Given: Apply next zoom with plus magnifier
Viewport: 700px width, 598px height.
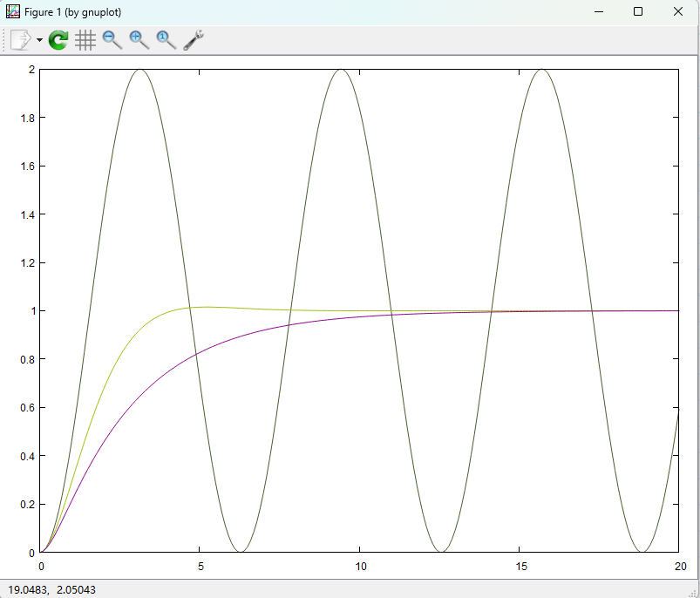Looking at the screenshot, I should pos(139,40).
